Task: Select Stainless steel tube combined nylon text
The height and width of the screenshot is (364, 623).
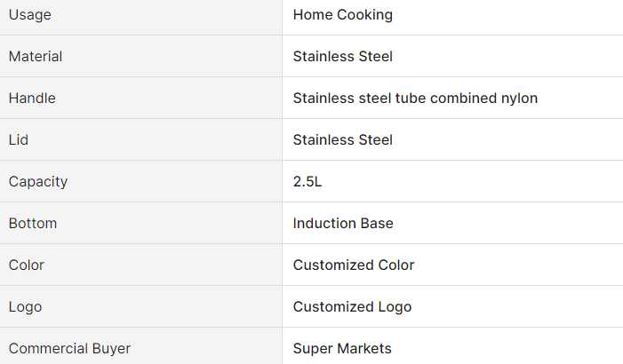Action: [415, 98]
